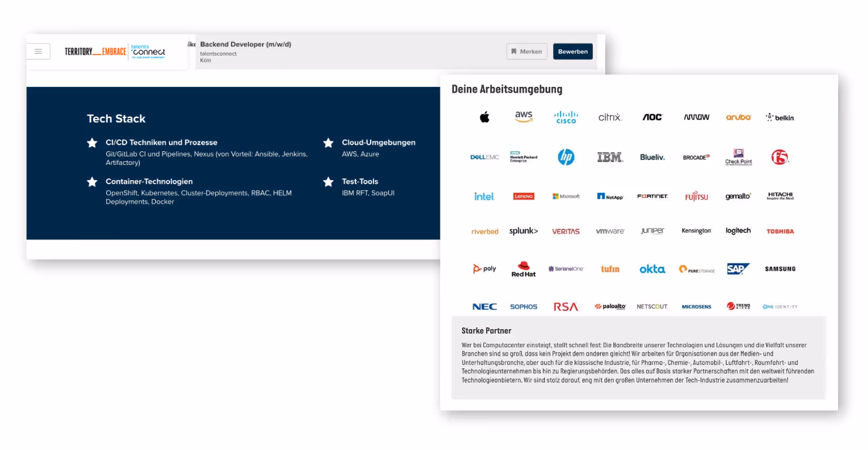Click the Belkin logo
The height and width of the screenshot is (450, 868).
click(x=780, y=117)
